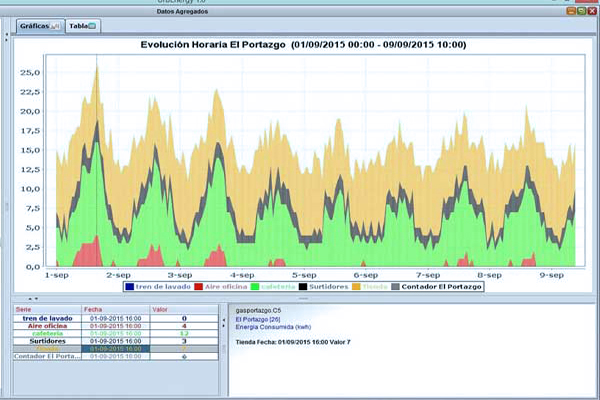Viewport: 600px width, 400px height.
Task: Click the '9-sep' x-axis label
Action: click(x=552, y=275)
